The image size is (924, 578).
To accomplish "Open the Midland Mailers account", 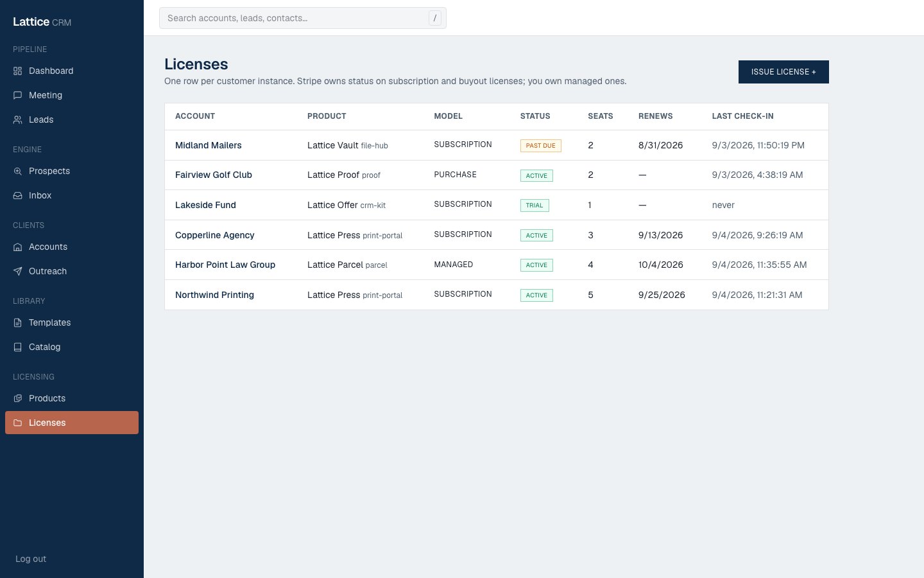I will coord(209,145).
